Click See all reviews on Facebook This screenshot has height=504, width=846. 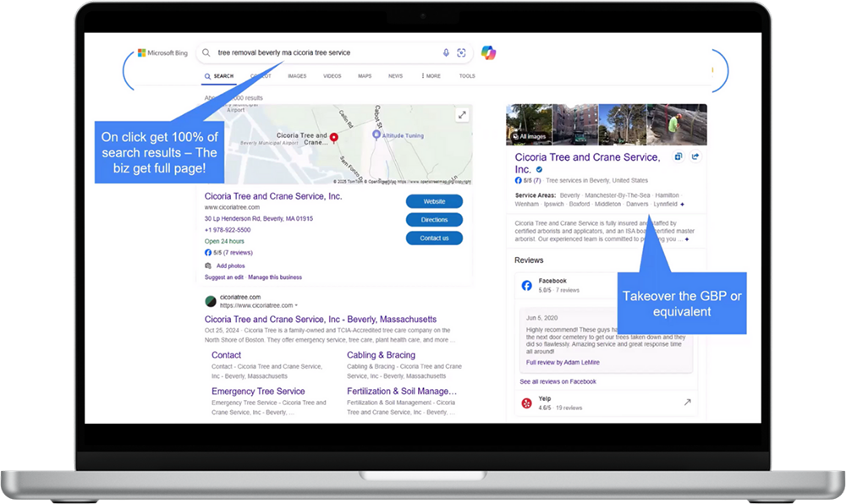[x=558, y=381]
